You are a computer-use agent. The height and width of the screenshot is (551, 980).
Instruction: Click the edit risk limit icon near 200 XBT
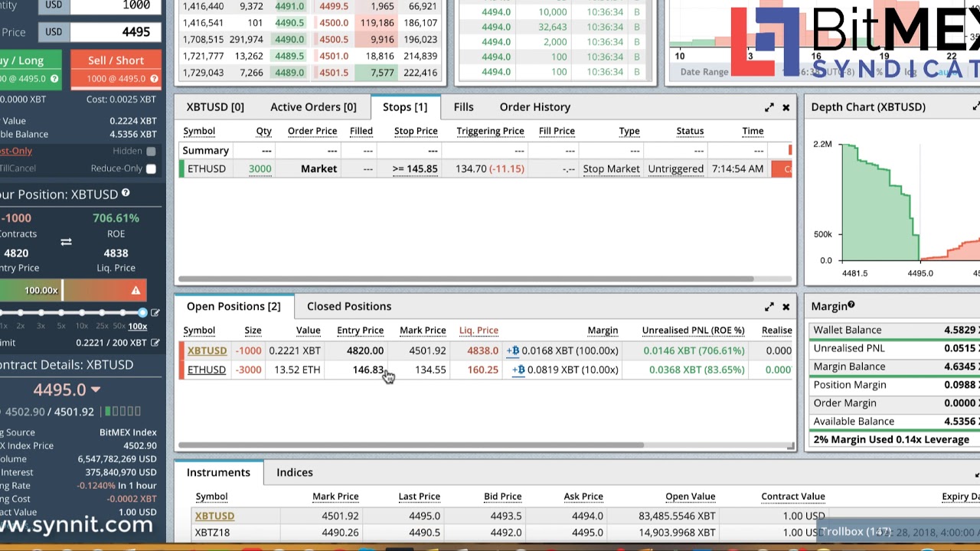pyautogui.click(x=155, y=343)
